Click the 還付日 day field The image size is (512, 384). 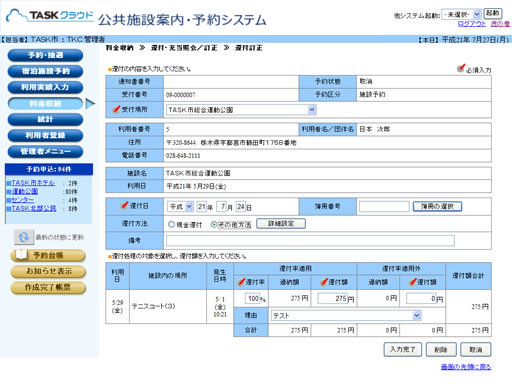pyautogui.click(x=241, y=207)
